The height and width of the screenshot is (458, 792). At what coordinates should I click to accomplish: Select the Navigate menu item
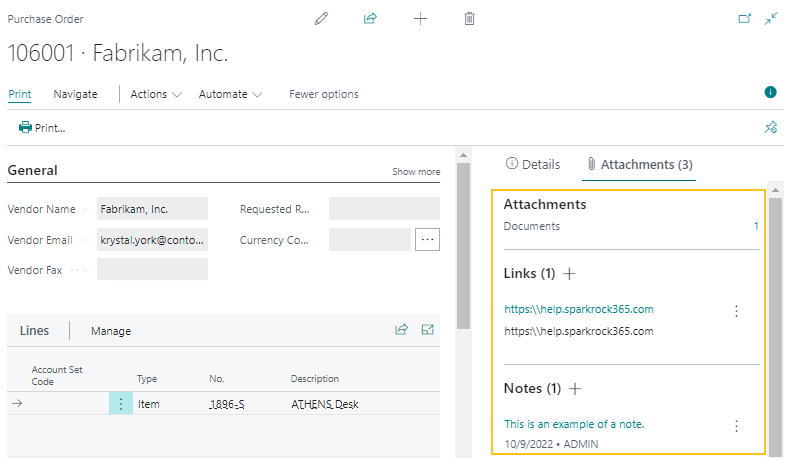coord(75,94)
